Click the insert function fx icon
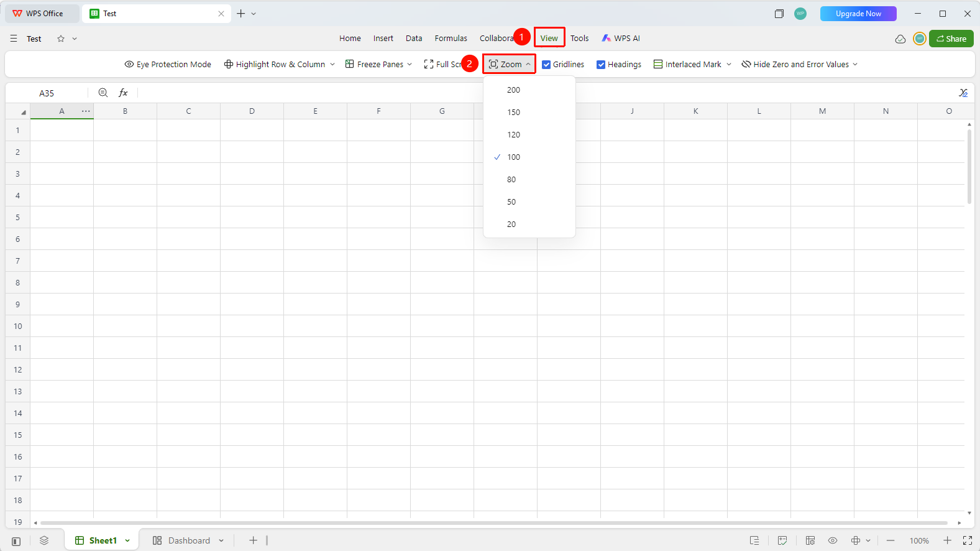980x551 pixels. pyautogui.click(x=123, y=93)
